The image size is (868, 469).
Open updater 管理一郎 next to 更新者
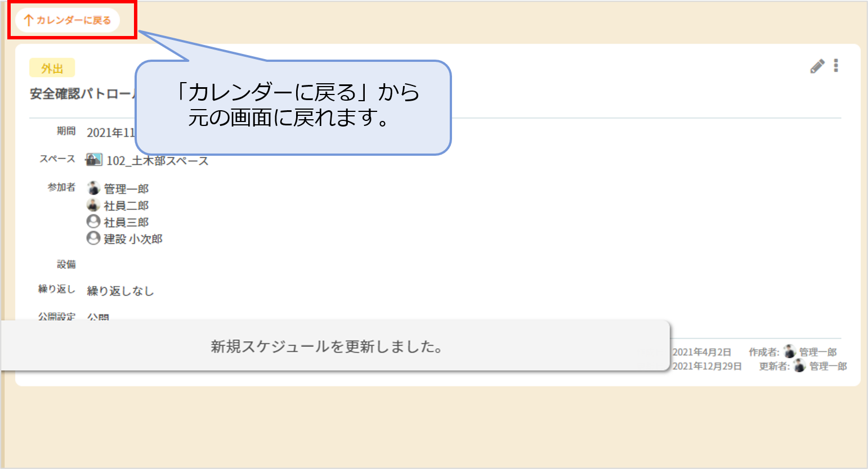828,366
